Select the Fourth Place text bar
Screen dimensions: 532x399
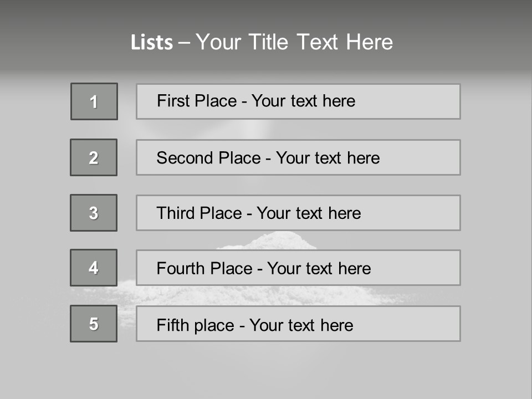298,268
